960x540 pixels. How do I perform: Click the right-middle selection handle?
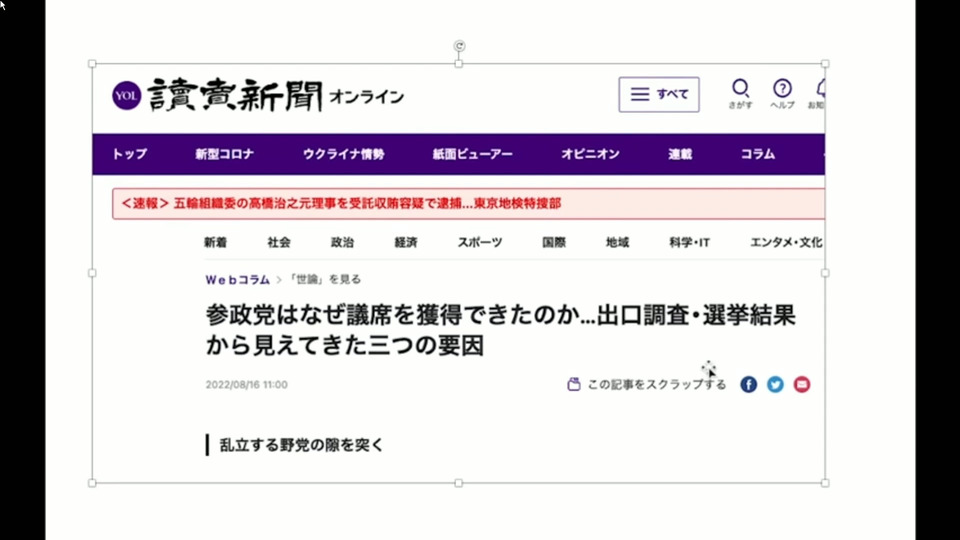825,273
